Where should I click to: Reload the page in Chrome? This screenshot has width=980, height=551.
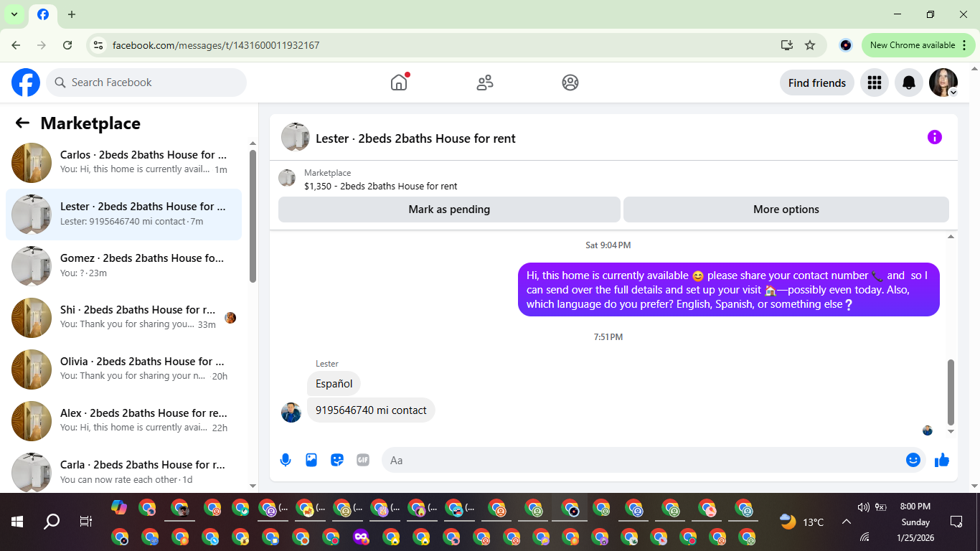coord(67,45)
